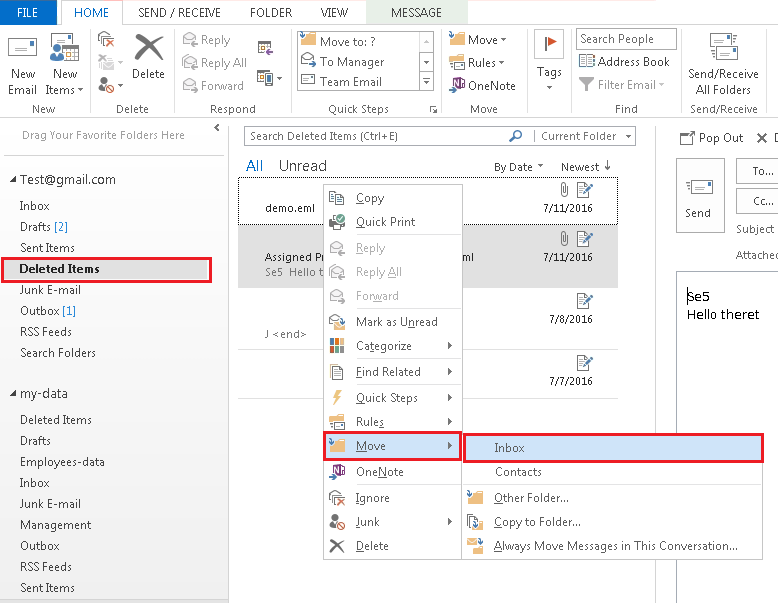Select the Deleted Items folder under Test@gmail.com
The image size is (778, 603).
click(x=106, y=269)
